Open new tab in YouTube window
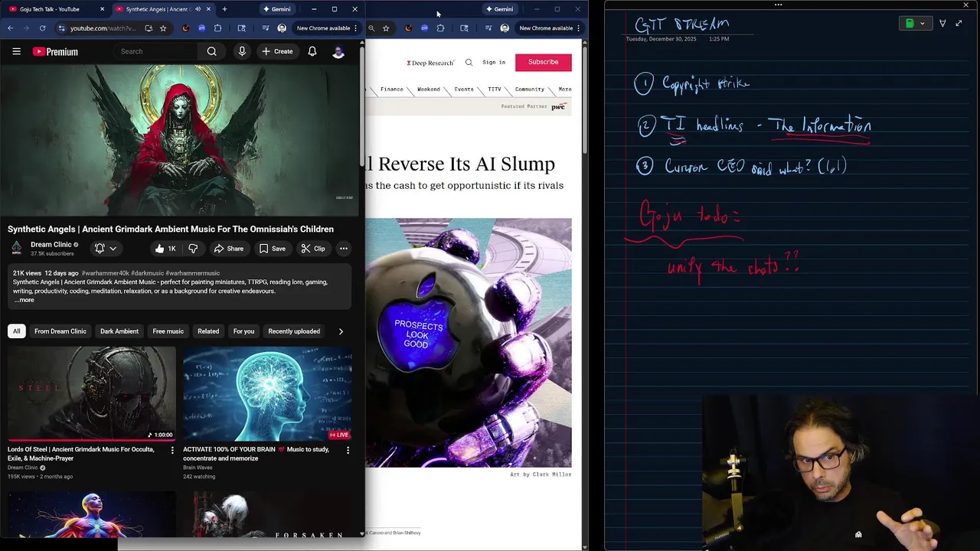Screen dimensions: 980x551 224,9
